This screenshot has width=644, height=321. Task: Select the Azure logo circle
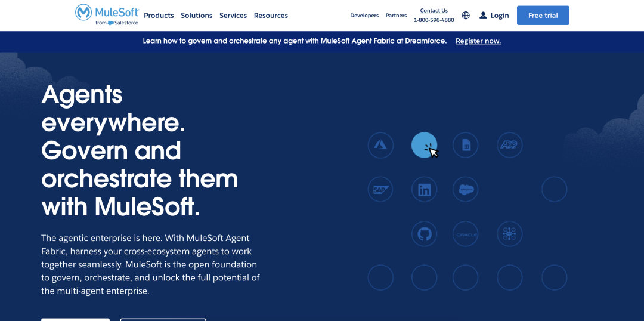[x=380, y=145]
